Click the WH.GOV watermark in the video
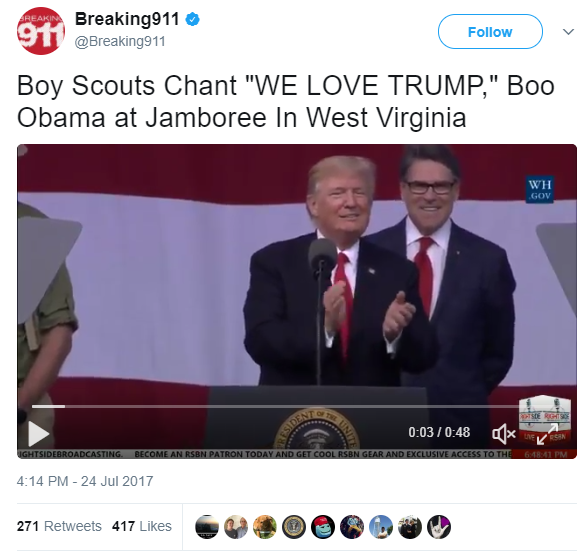 (x=540, y=189)
